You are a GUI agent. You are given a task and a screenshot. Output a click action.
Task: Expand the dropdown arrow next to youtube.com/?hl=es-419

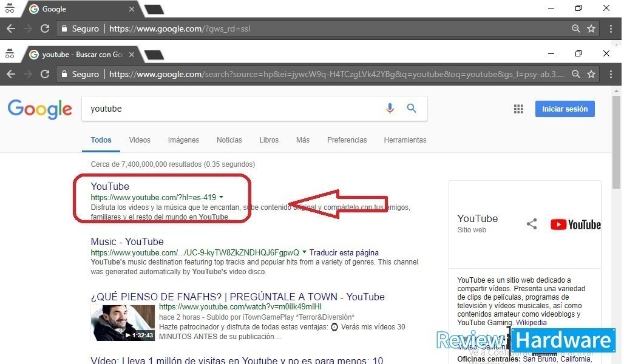(x=222, y=197)
